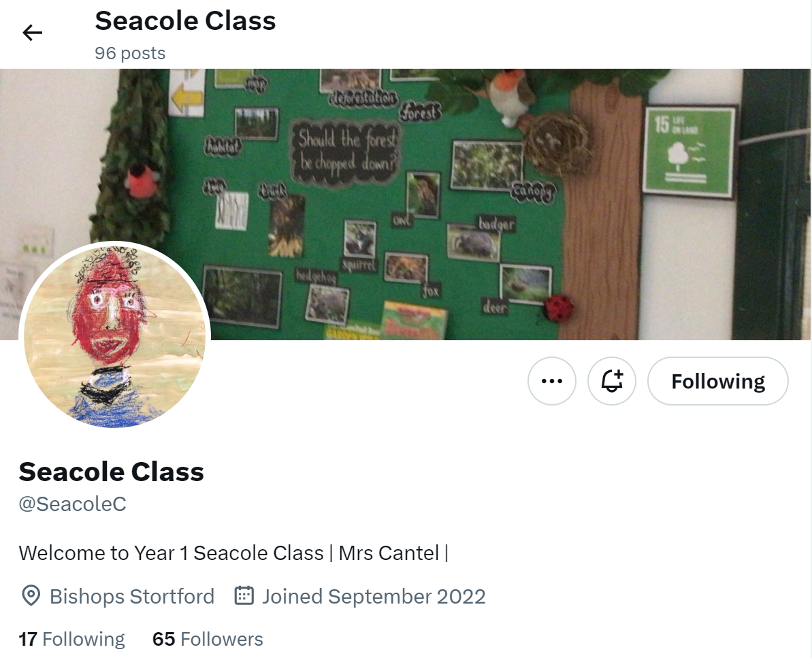Click the Joined September 2022 text
The width and height of the screenshot is (812, 658).
coord(374,596)
